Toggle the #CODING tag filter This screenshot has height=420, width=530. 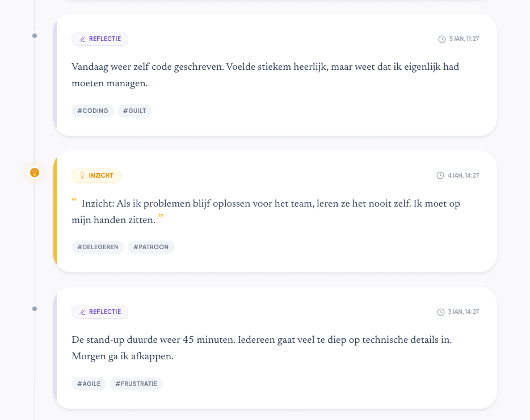92,111
